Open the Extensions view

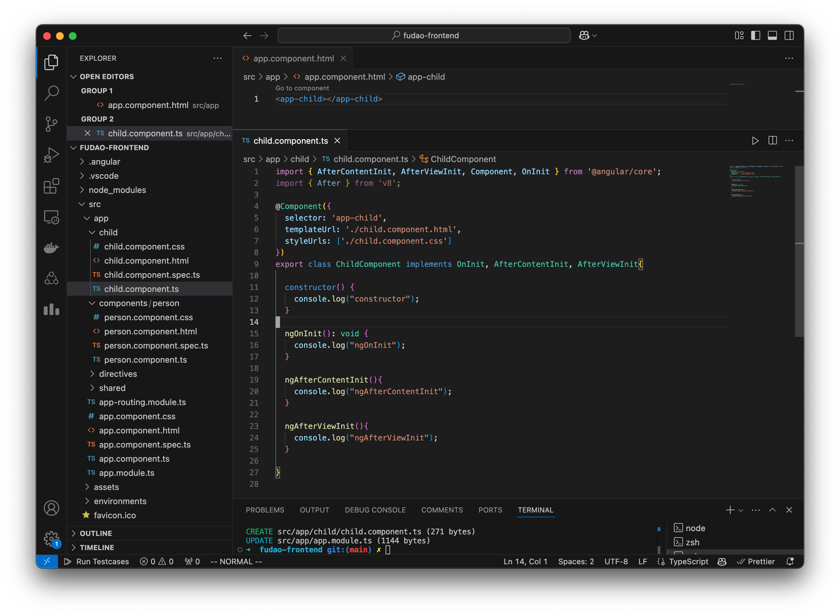coord(51,186)
